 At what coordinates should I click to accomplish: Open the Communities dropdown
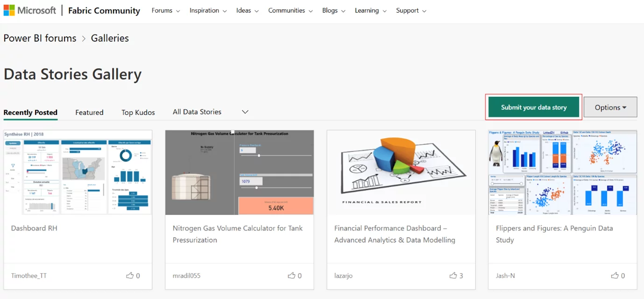(x=290, y=10)
